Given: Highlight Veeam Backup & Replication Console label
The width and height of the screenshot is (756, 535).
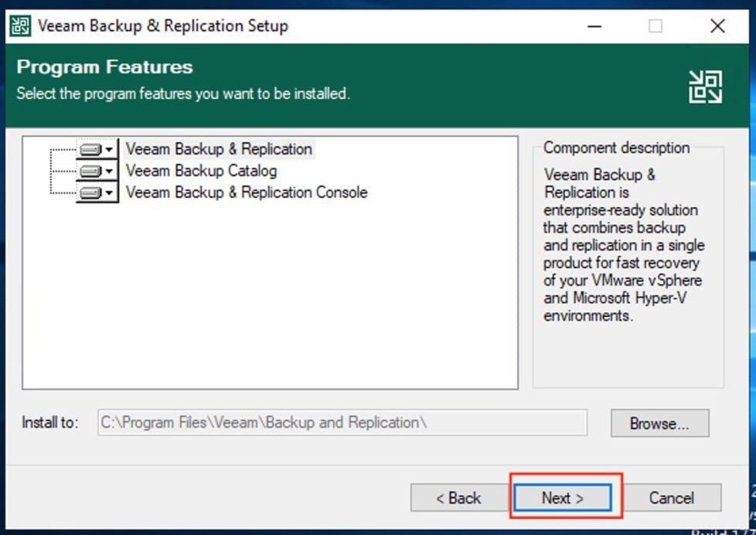Looking at the screenshot, I should click(247, 193).
